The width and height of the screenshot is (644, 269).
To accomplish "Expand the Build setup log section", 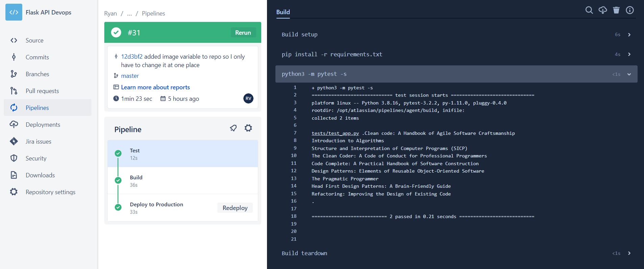I will tap(629, 35).
